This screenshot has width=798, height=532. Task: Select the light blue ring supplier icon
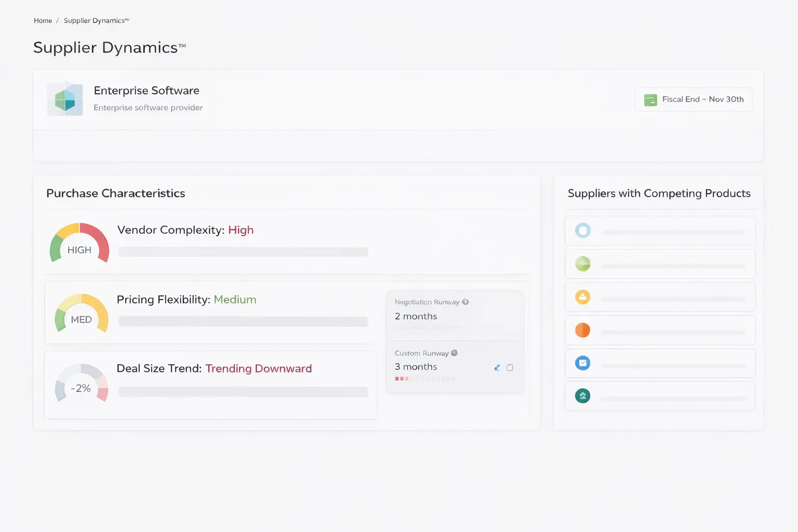coord(583,231)
